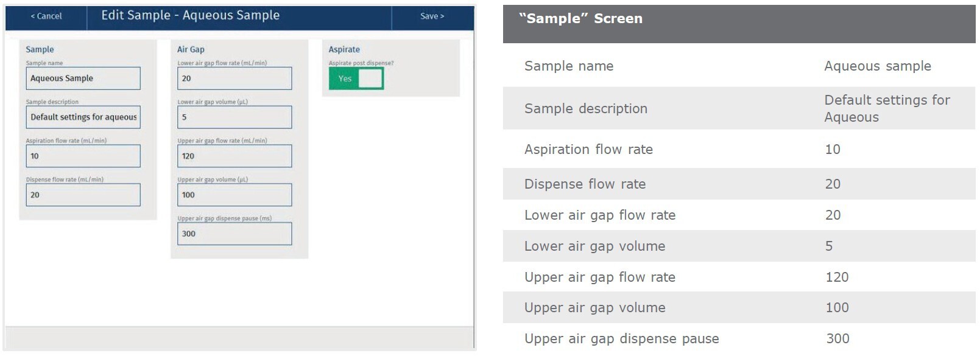Click the Edit Sample - Aqueous Sample title
The image size is (980, 356).
(x=191, y=16)
